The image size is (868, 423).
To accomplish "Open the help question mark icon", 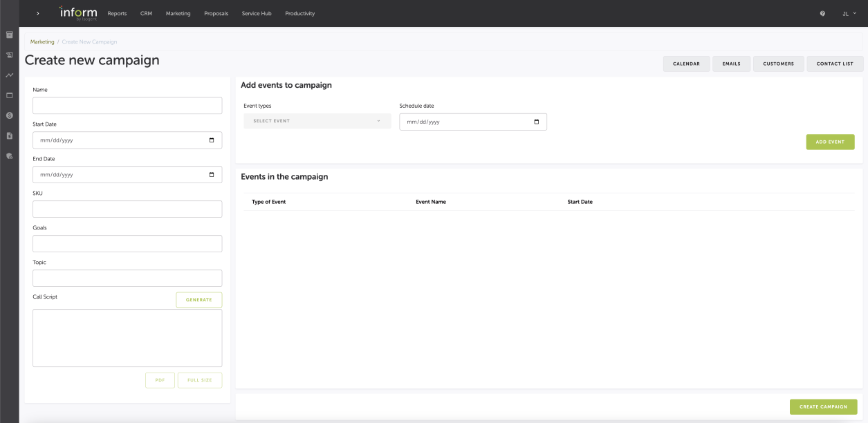I will click(822, 14).
